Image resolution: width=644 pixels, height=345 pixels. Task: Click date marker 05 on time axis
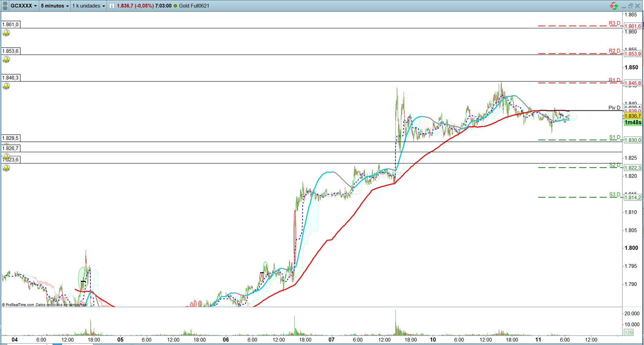coord(120,339)
